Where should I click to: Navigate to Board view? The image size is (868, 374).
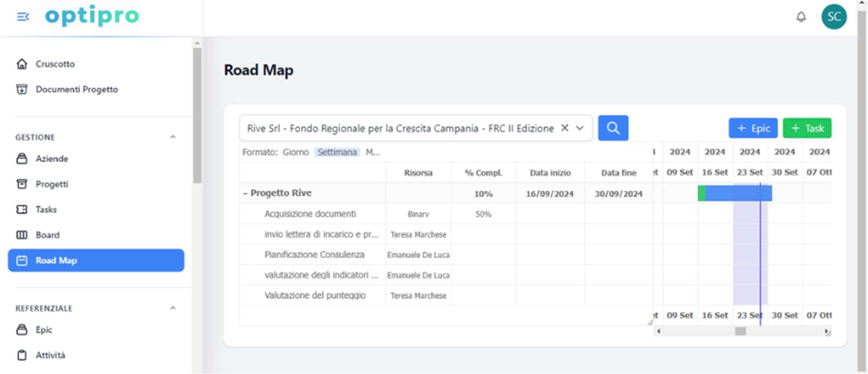click(x=47, y=235)
